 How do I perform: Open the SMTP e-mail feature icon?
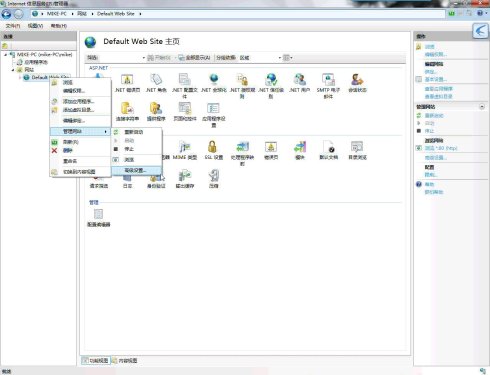click(x=328, y=86)
